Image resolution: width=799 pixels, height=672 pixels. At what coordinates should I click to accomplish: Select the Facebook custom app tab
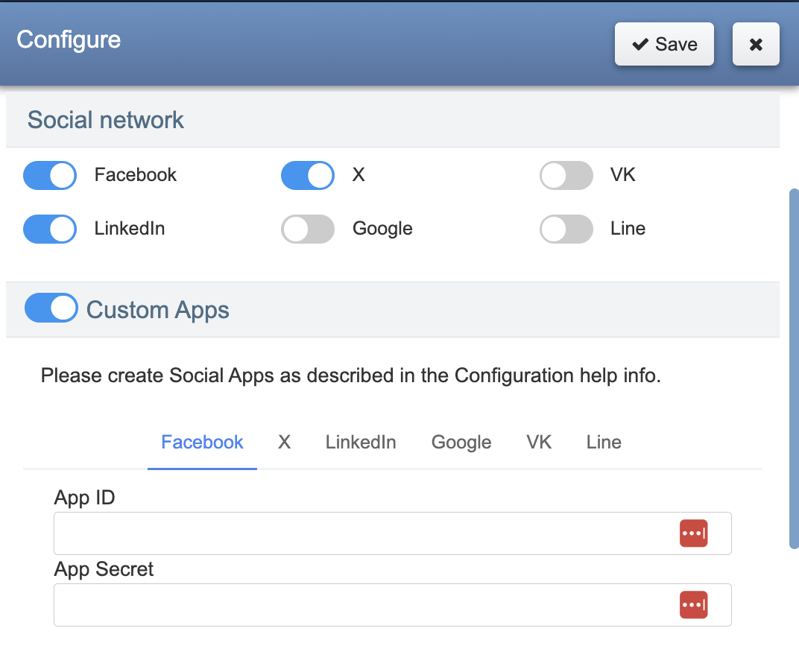click(x=202, y=443)
